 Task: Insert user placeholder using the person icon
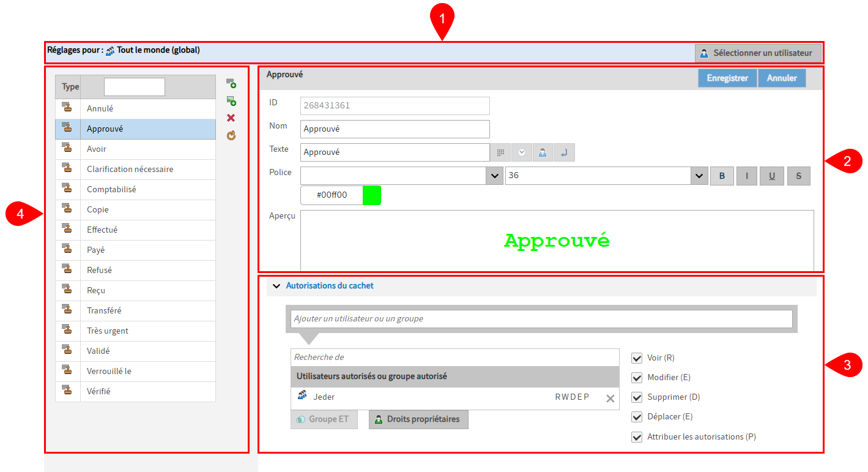point(543,152)
